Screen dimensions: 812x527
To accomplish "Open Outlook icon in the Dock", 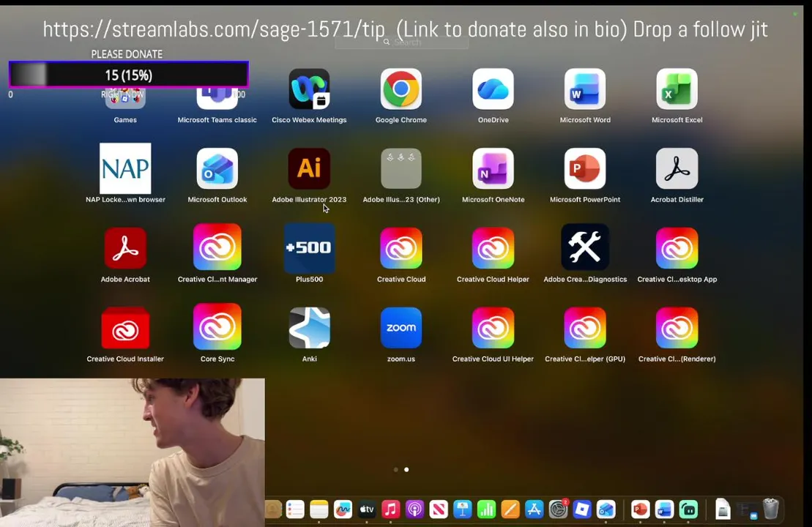I will tap(606, 509).
